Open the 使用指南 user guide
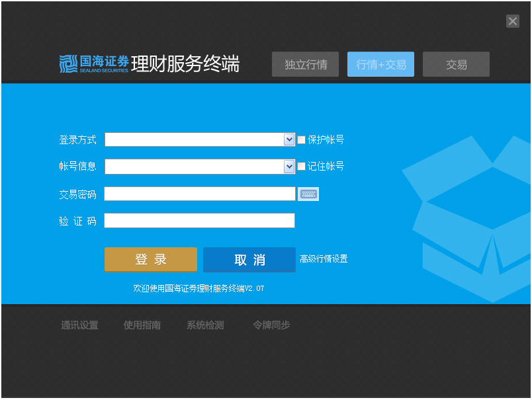The height and width of the screenshot is (400, 532). click(142, 325)
